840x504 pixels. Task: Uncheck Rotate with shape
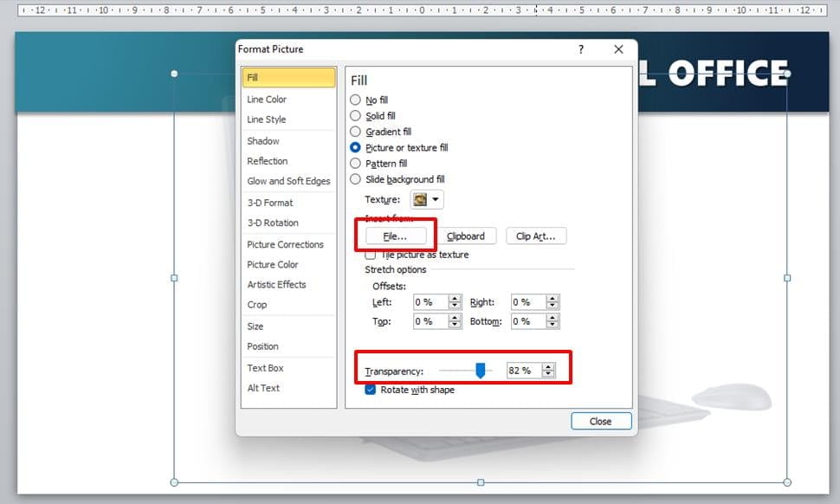(x=371, y=390)
